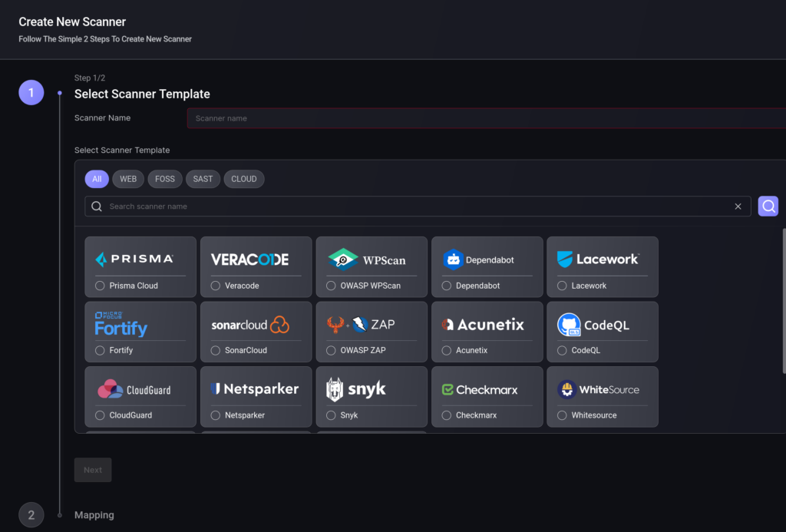This screenshot has width=786, height=532.
Task: Show All scanner templates filter
Action: [97, 179]
